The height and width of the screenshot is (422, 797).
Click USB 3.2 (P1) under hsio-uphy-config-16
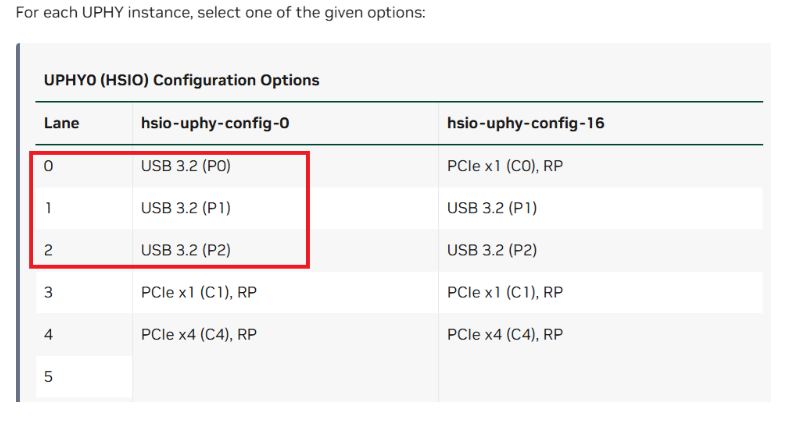[x=492, y=208]
